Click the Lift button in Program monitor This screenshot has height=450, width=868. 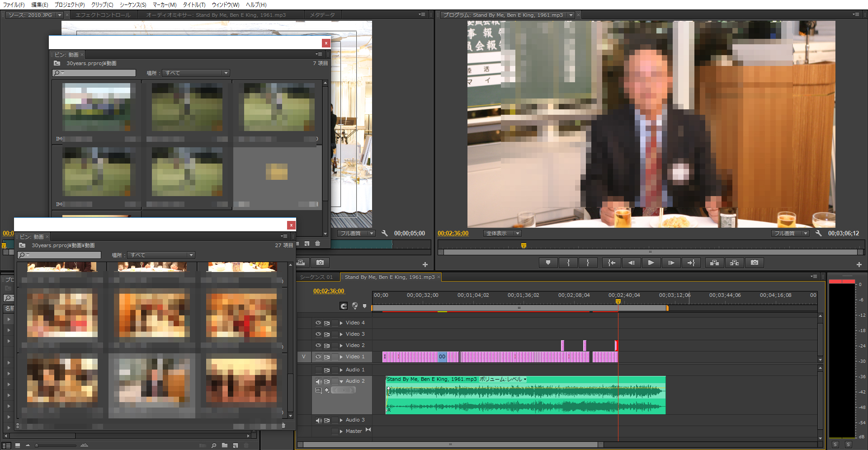click(x=714, y=262)
